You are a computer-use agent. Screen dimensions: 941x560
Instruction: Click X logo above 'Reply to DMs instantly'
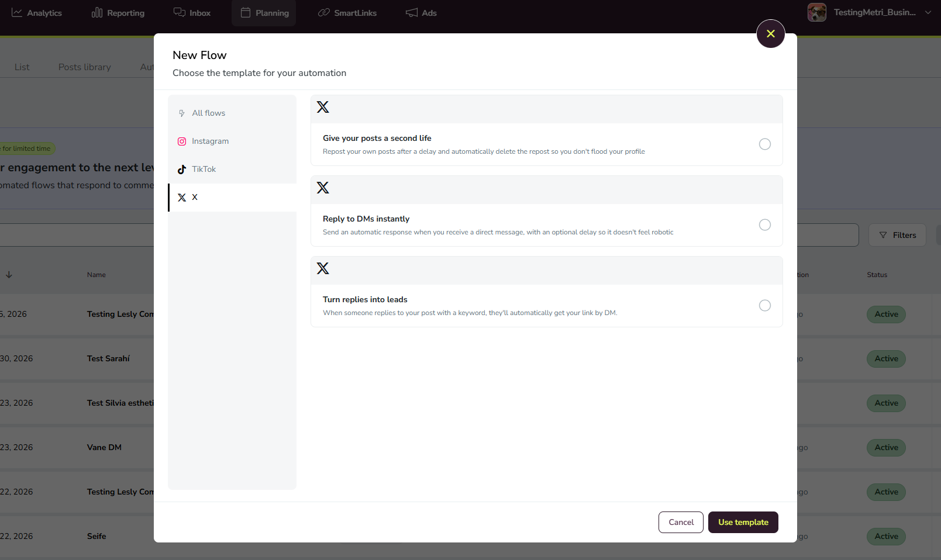click(323, 188)
